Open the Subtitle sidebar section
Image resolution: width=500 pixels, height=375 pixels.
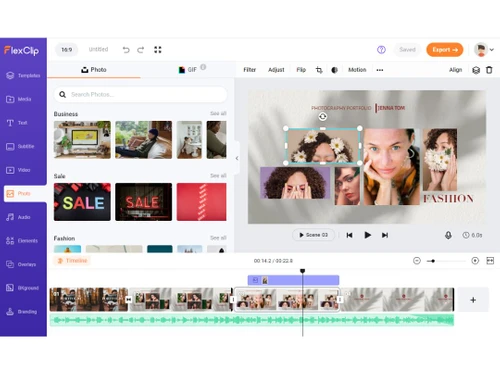pyautogui.click(x=20, y=146)
